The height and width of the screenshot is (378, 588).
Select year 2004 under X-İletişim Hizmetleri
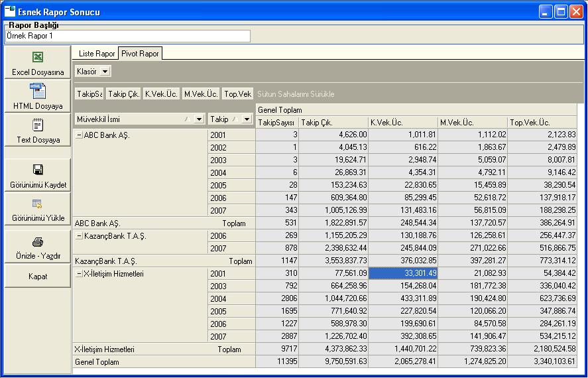coord(231,298)
